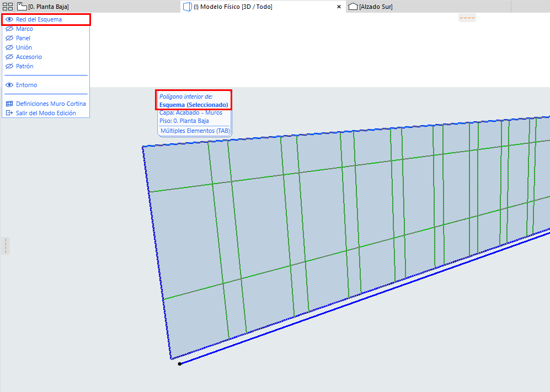The width and height of the screenshot is (550, 392).
Task: Click the exit edit mode arrow icon
Action: point(9,113)
